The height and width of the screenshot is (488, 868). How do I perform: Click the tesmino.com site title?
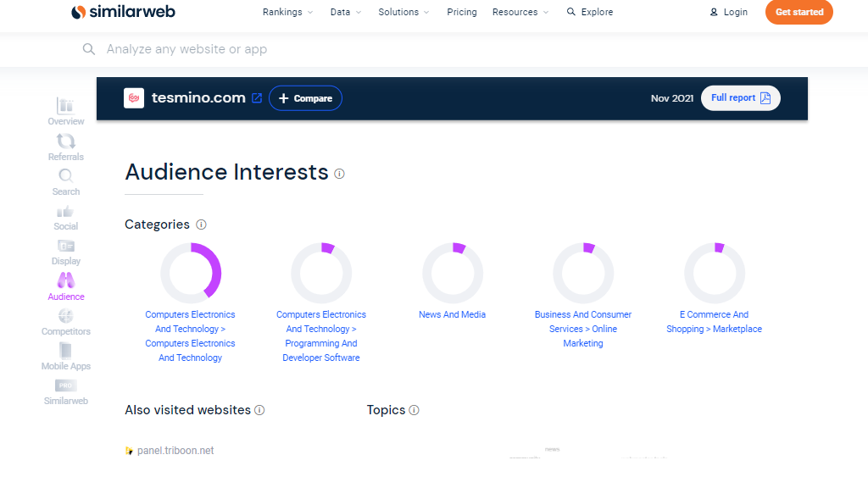tap(198, 98)
